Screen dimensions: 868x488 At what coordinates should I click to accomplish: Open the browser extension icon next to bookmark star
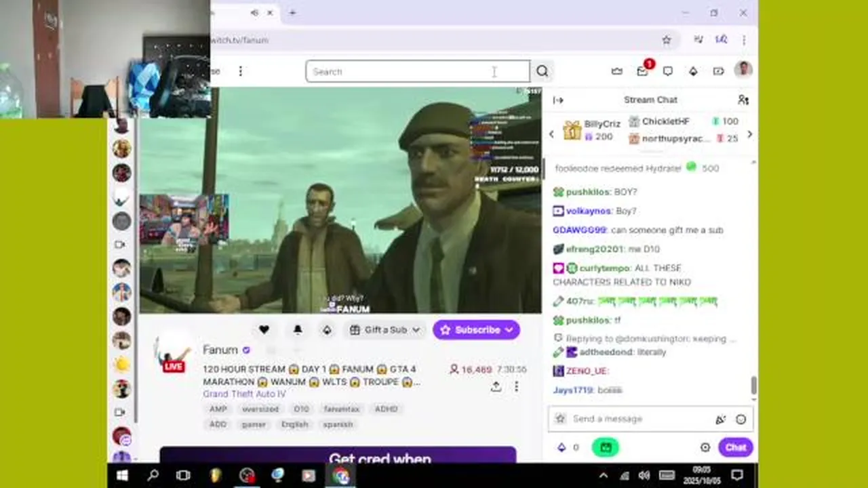pyautogui.click(x=698, y=40)
